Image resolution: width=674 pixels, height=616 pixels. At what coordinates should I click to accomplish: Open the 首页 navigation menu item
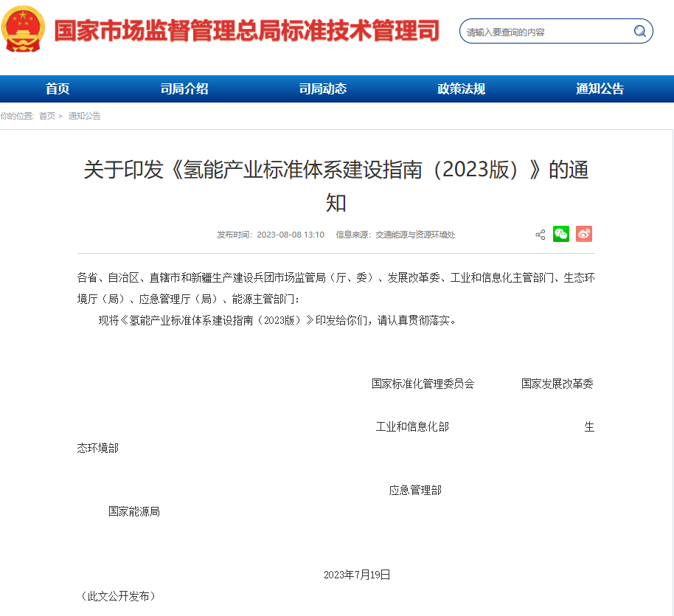(x=58, y=89)
